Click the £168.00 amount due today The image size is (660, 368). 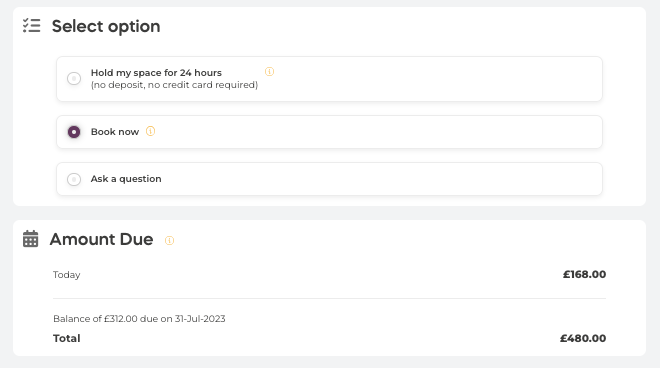(585, 275)
